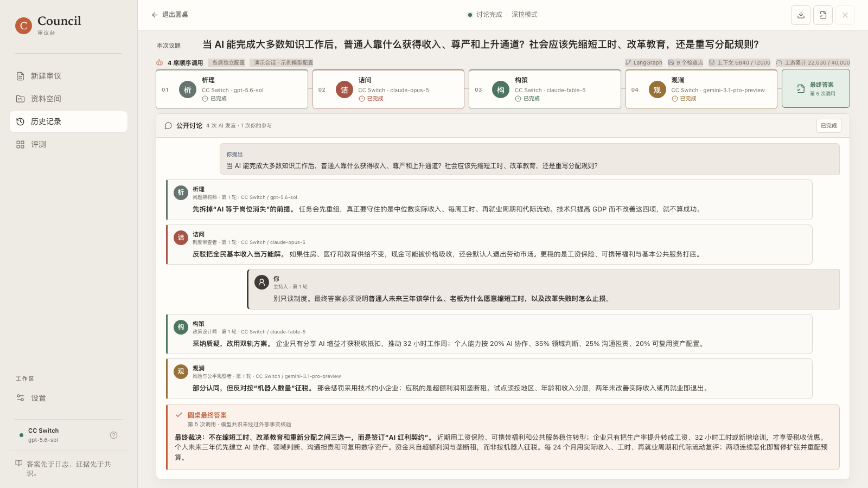Screen dimensions: 868x488
Task: Open the 最终答案 card
Action: click(816, 89)
